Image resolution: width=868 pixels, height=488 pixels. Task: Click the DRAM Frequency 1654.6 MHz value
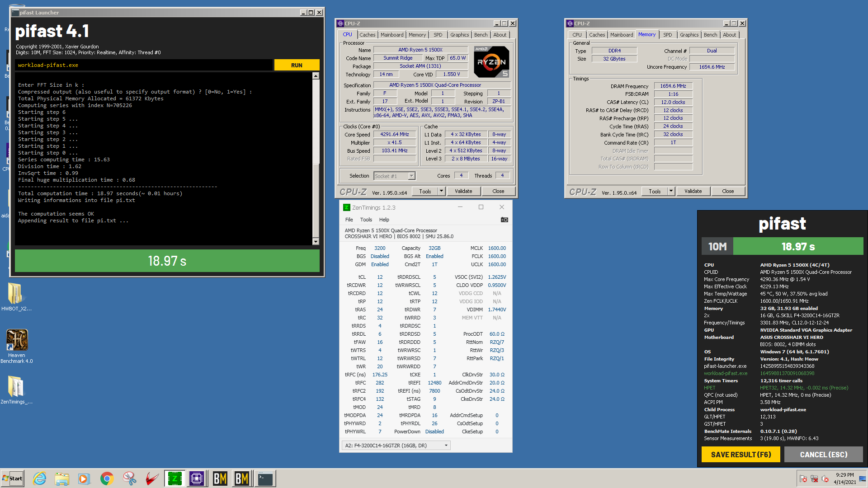click(x=673, y=86)
